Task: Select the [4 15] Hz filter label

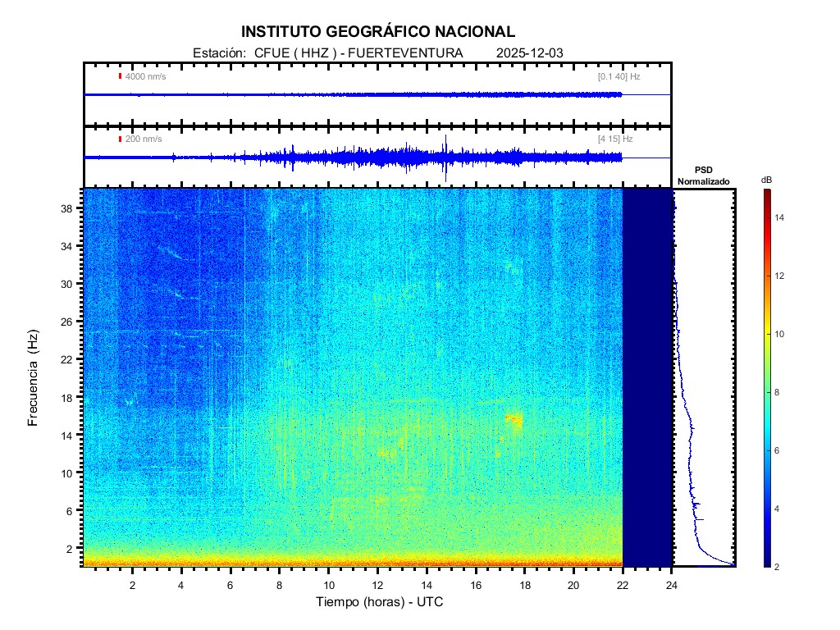Action: [x=615, y=139]
